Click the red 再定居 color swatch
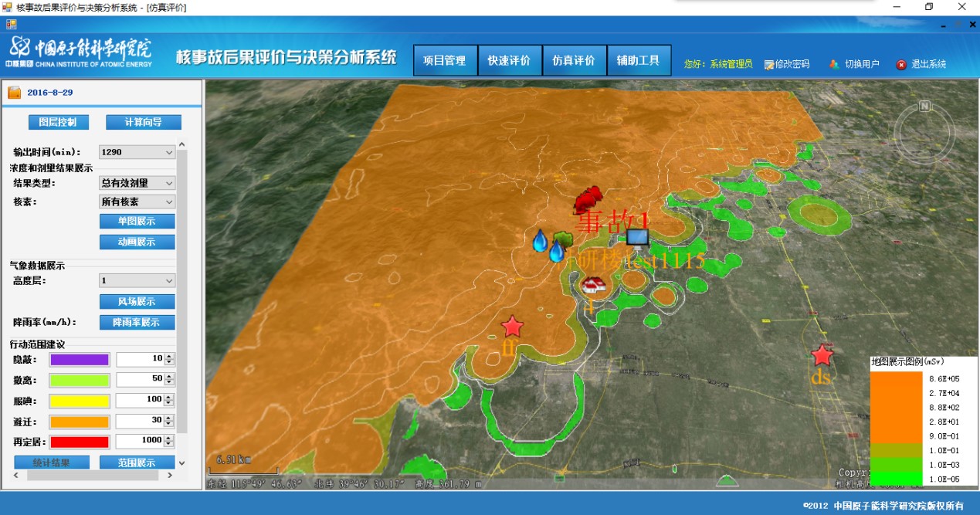Viewport: 980px width, 515px height. [x=79, y=442]
